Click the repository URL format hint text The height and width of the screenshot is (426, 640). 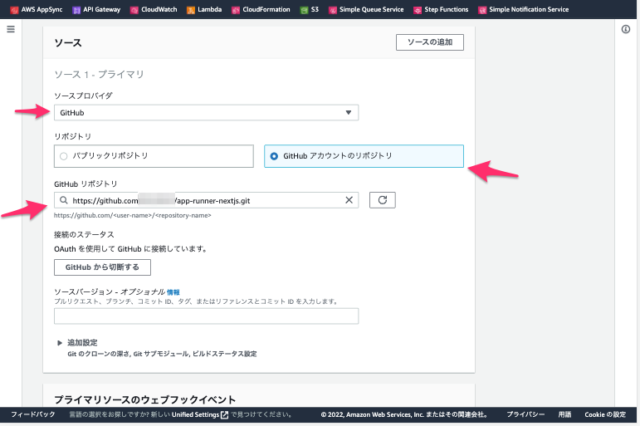[x=133, y=215]
